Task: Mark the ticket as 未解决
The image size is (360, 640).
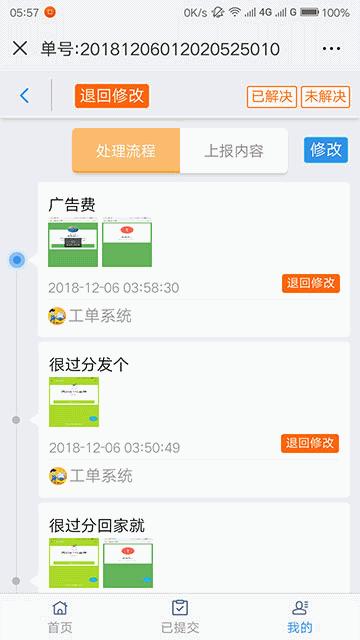Action: point(325,97)
